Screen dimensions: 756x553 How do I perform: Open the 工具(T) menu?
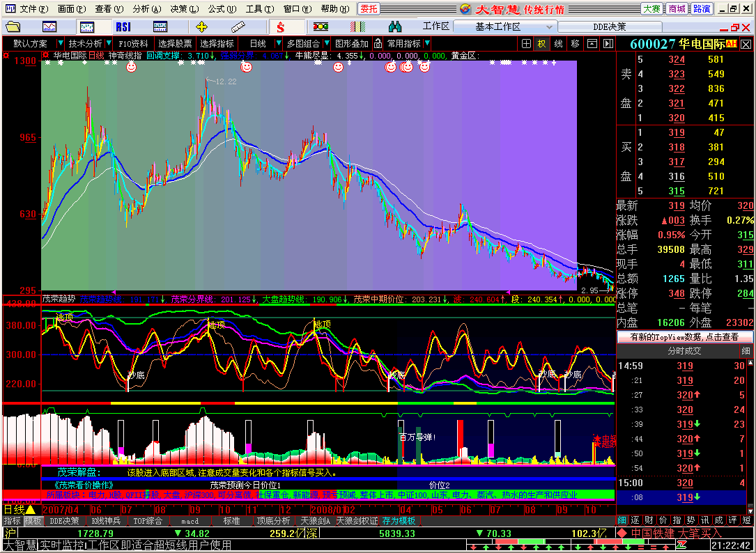click(x=259, y=9)
